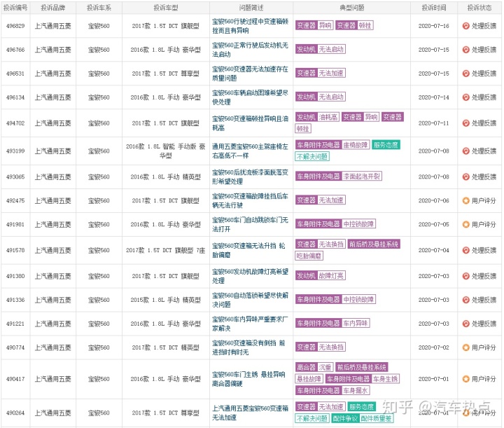The image size is (504, 428).
Task: Click the 投诉车型 column header
Action: pos(166,8)
